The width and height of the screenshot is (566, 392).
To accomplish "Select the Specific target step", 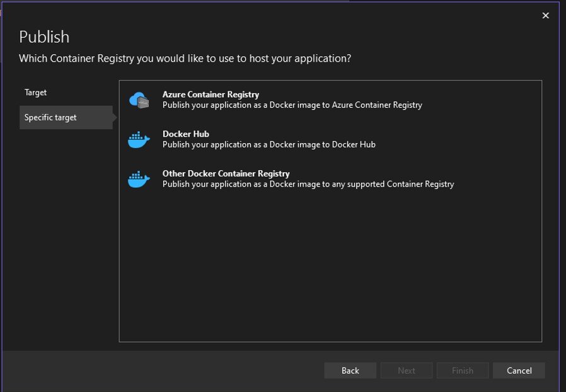I will tap(50, 117).
